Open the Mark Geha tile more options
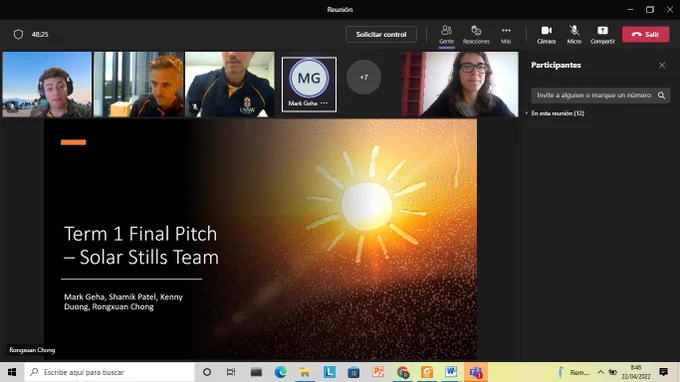The image size is (680, 382). pyautogui.click(x=324, y=103)
